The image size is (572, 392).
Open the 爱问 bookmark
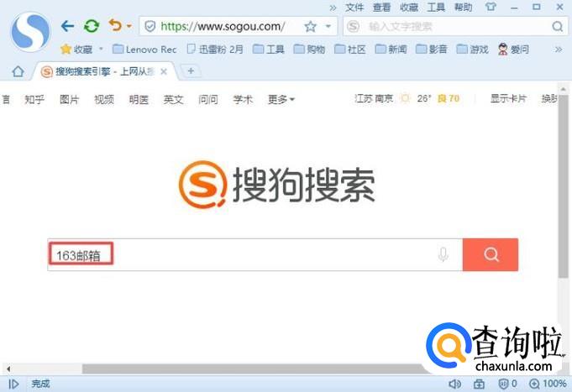click(514, 50)
